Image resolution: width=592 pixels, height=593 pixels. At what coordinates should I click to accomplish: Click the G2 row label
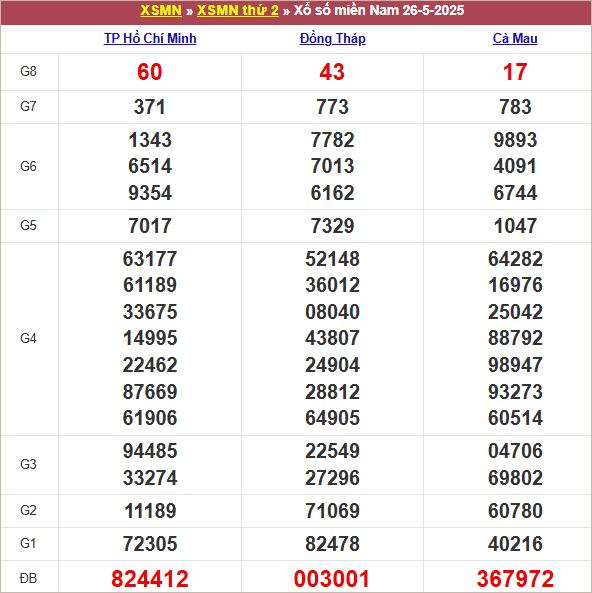tap(28, 510)
